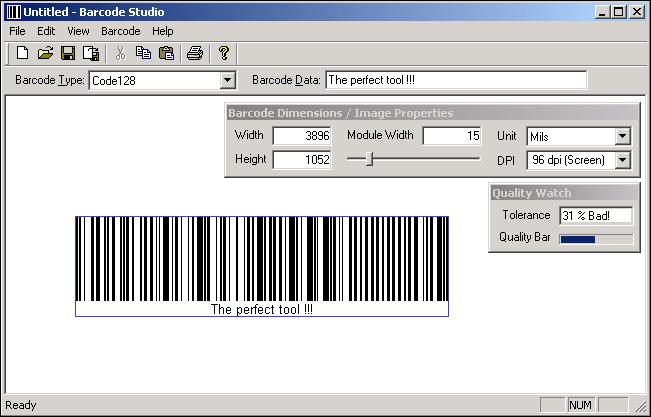Click the Height field showing 1052
Viewport: 651px width, 417px height.
pyautogui.click(x=302, y=159)
